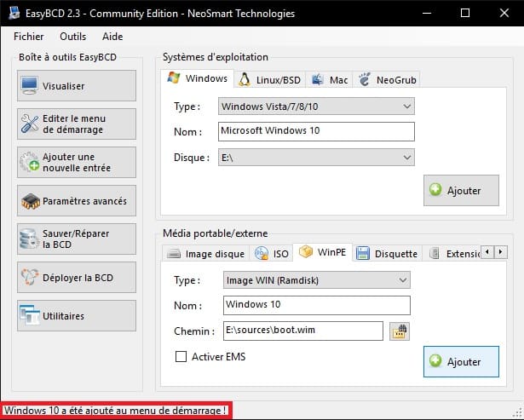Screen dimensions: 524x420
Task: Open Ajouter une nouvelle entrée panel
Action: point(77,163)
